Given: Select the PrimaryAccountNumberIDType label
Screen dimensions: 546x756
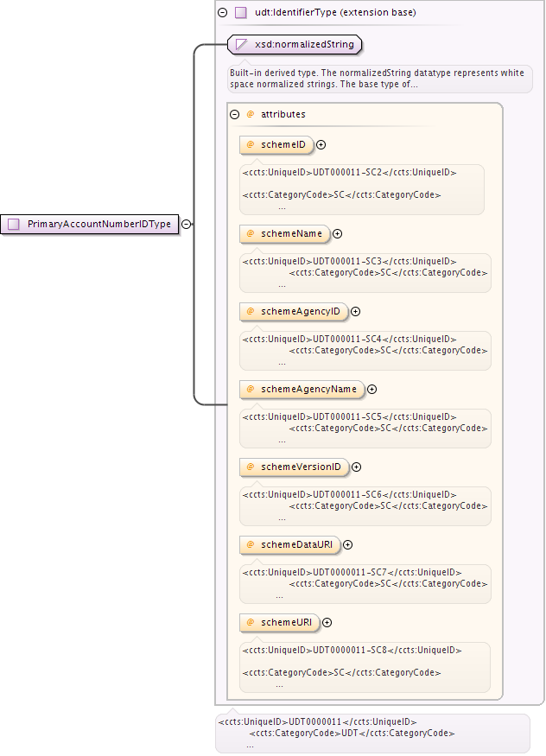Looking at the screenshot, I should pyautogui.click(x=99, y=224).
